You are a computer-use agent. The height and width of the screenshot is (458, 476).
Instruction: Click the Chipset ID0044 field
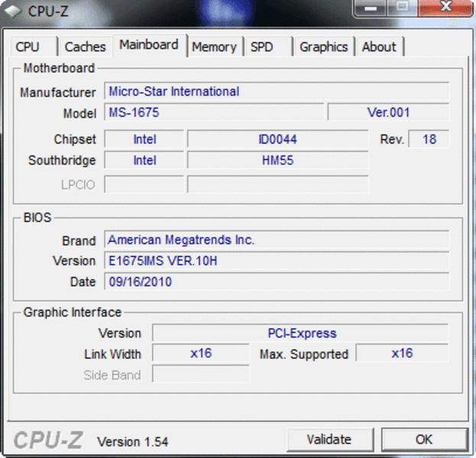(x=278, y=139)
